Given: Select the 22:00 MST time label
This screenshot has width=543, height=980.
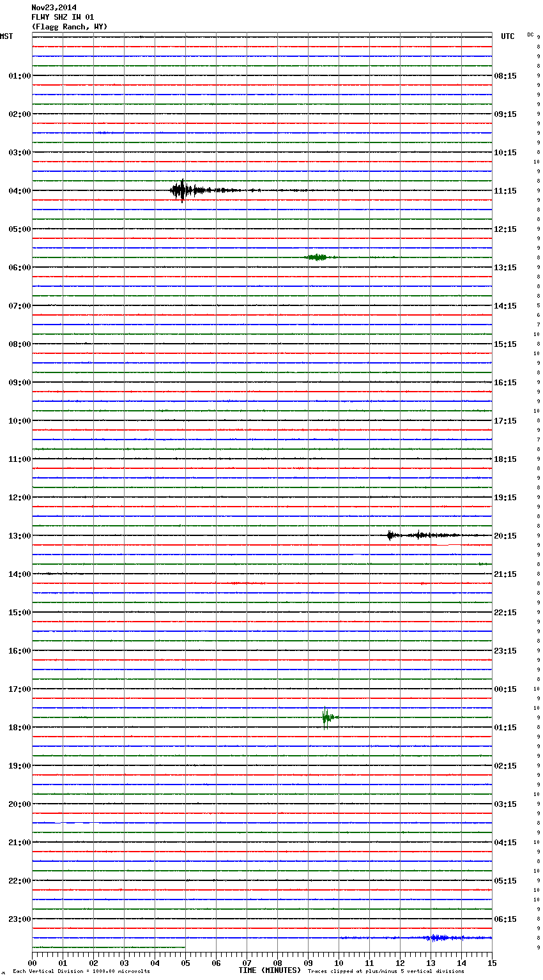Looking at the screenshot, I should point(20,881).
